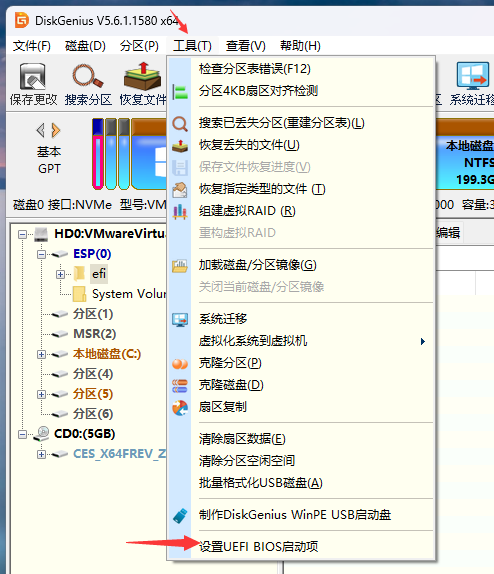Click the CD0 disc drive icon
This screenshot has height=574, width=494.
[41, 434]
